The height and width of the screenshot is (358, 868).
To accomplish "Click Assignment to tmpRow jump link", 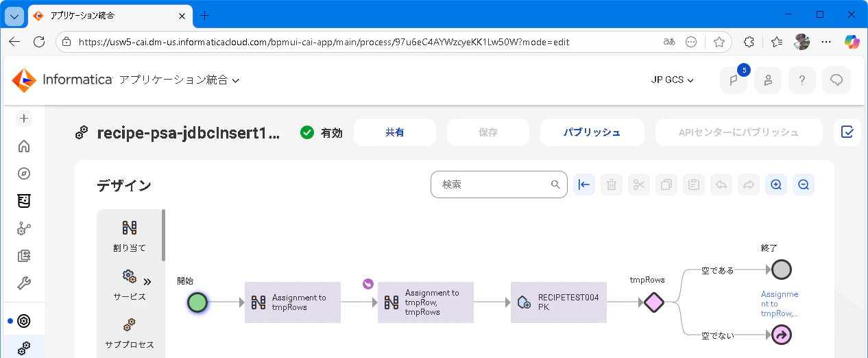I will point(780,304).
